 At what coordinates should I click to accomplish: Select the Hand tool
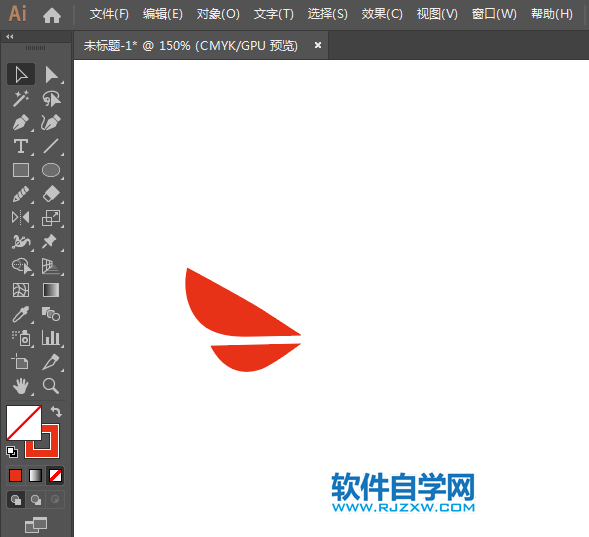pyautogui.click(x=21, y=386)
